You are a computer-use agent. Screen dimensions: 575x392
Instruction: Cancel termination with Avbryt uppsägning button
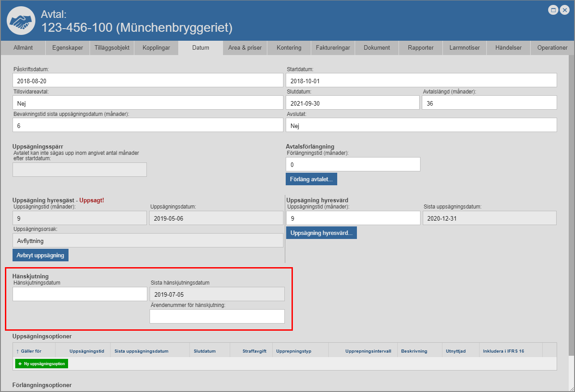[40, 256]
